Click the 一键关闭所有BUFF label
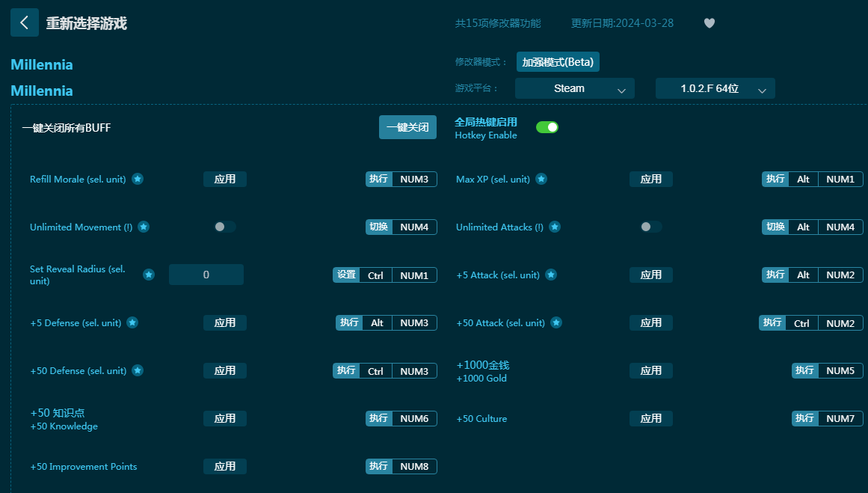The image size is (868, 493). 67,128
